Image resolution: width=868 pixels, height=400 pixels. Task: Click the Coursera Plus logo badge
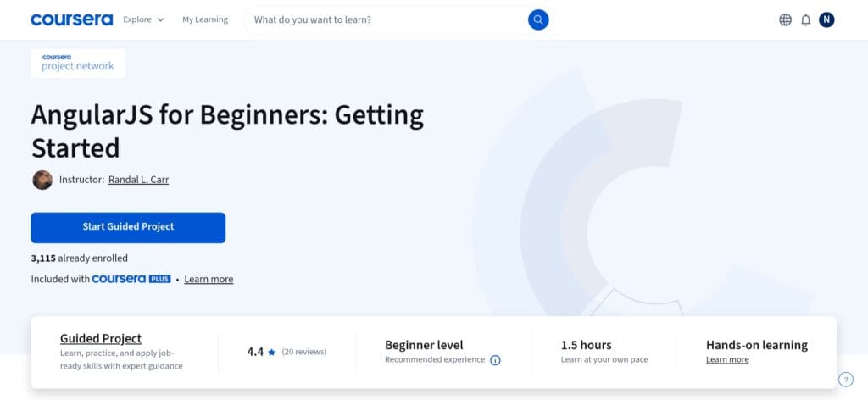[x=131, y=279]
